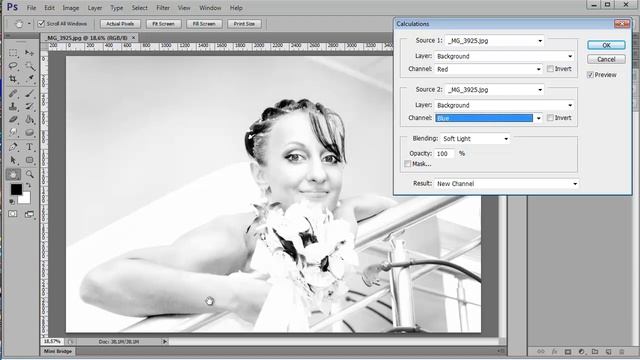Screen dimensions: 640x360
Task: Select the Crop tool
Action: tap(13, 79)
